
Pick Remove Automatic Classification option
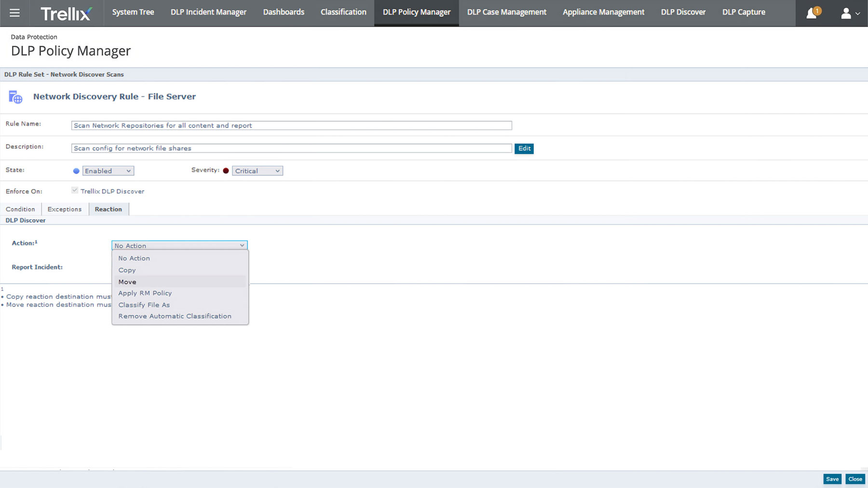tap(175, 317)
